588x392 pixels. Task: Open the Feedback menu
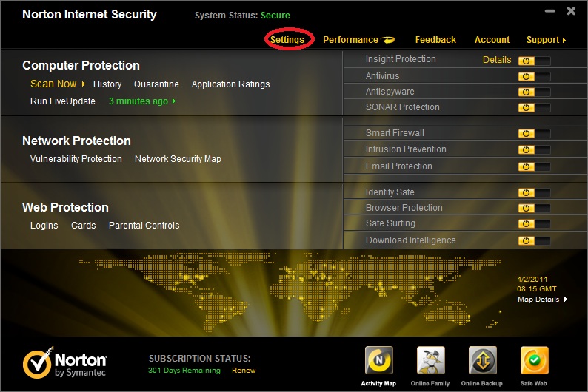click(435, 40)
